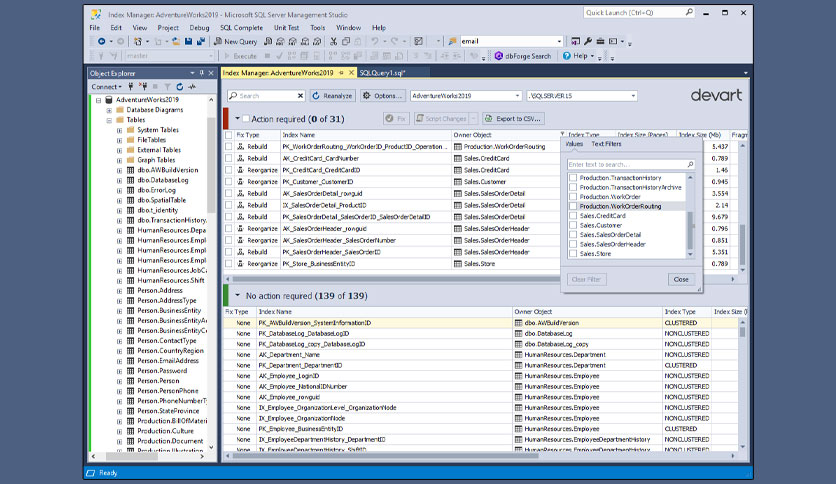Tick Sales.Customer filter checkbox

[573, 225]
